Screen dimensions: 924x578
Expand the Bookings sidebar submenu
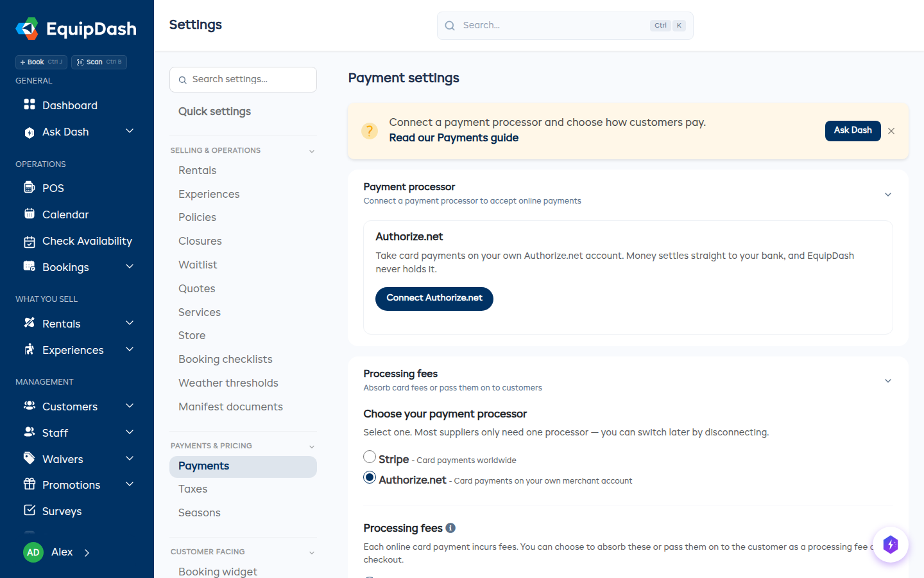130,267
